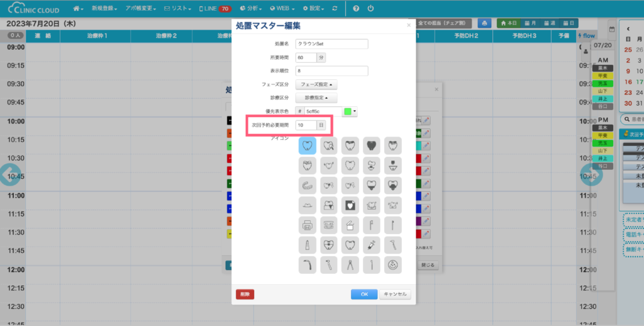Image resolution: width=644 pixels, height=326 pixels.
Task: Click the power logout icon
Action: coord(370,9)
